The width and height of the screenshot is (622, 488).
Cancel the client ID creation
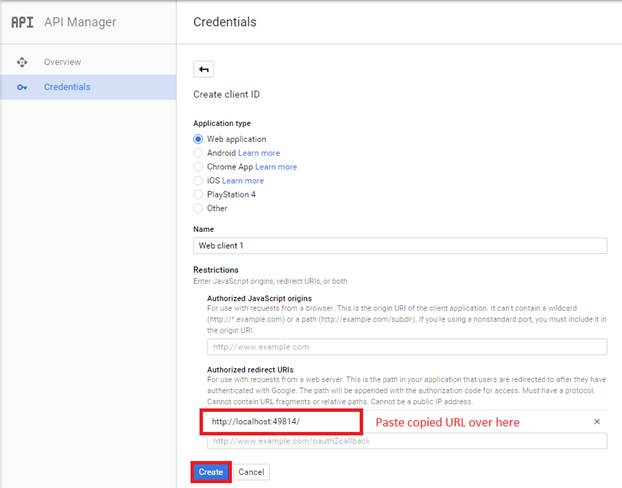251,471
